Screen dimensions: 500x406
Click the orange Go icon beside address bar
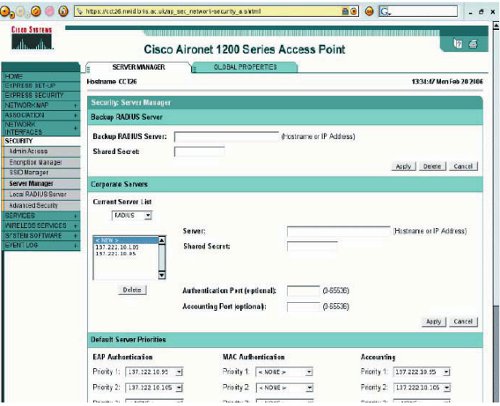(369, 11)
